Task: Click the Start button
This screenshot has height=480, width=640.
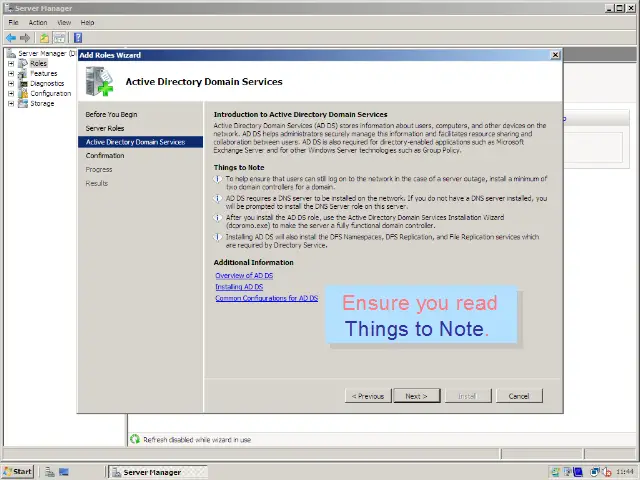Action: click(18, 472)
